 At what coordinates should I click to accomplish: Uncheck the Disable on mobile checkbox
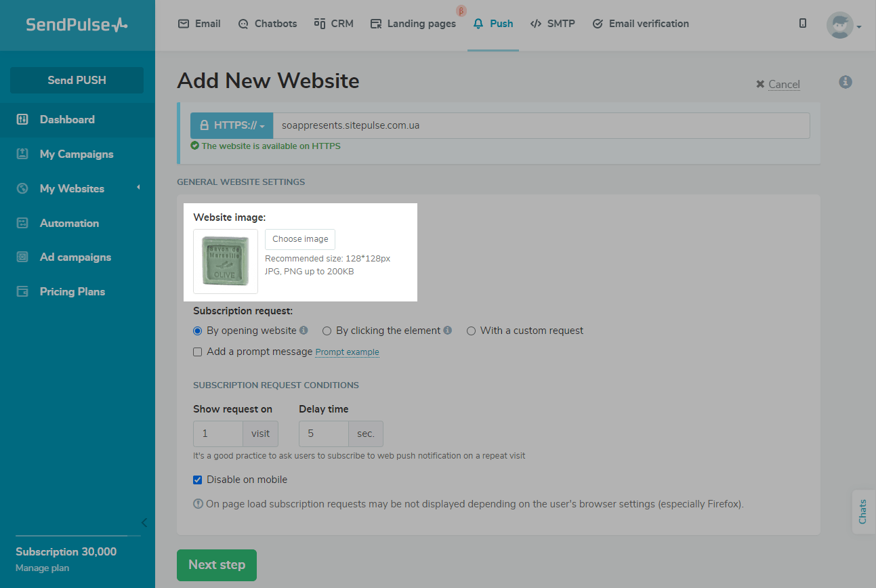(198, 480)
